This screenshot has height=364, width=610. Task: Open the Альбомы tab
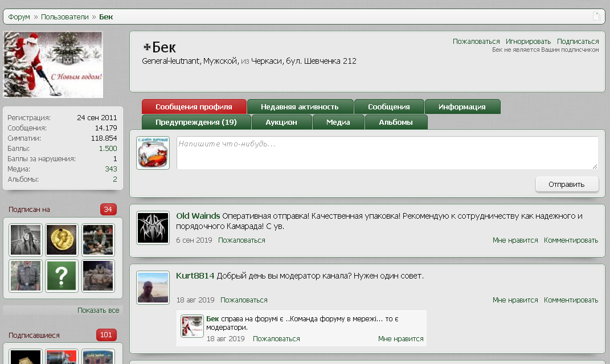click(x=396, y=122)
